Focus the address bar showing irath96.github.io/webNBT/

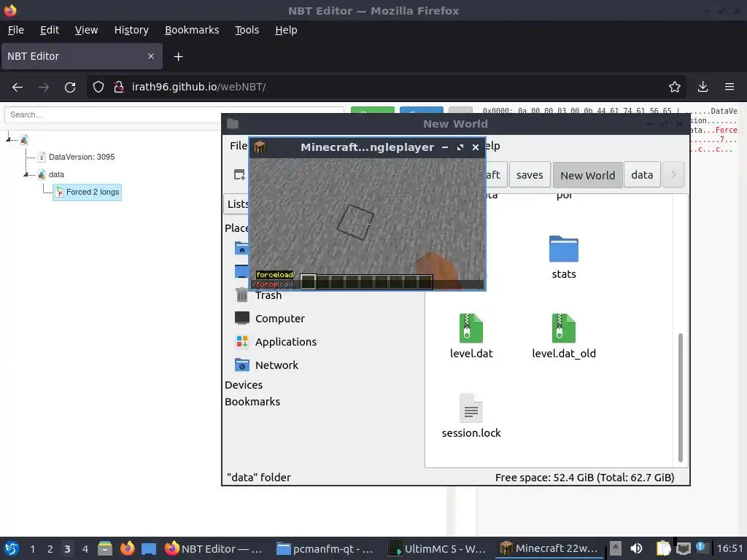click(x=386, y=87)
